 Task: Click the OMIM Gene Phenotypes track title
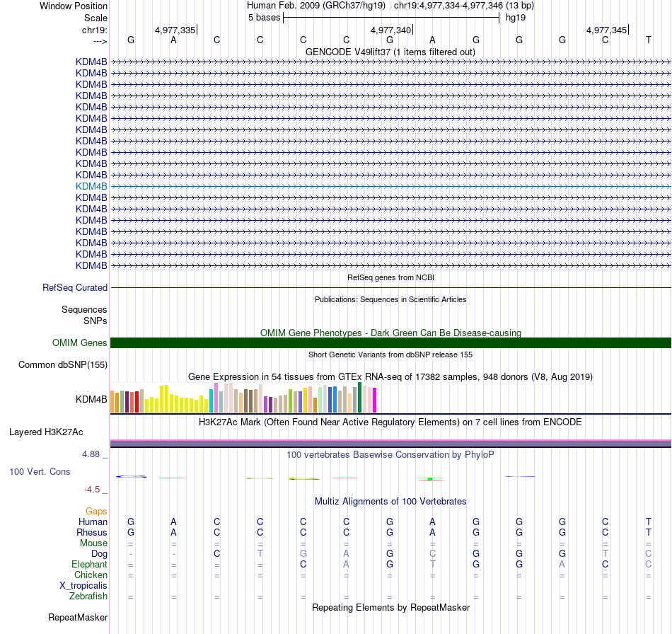pos(391,333)
